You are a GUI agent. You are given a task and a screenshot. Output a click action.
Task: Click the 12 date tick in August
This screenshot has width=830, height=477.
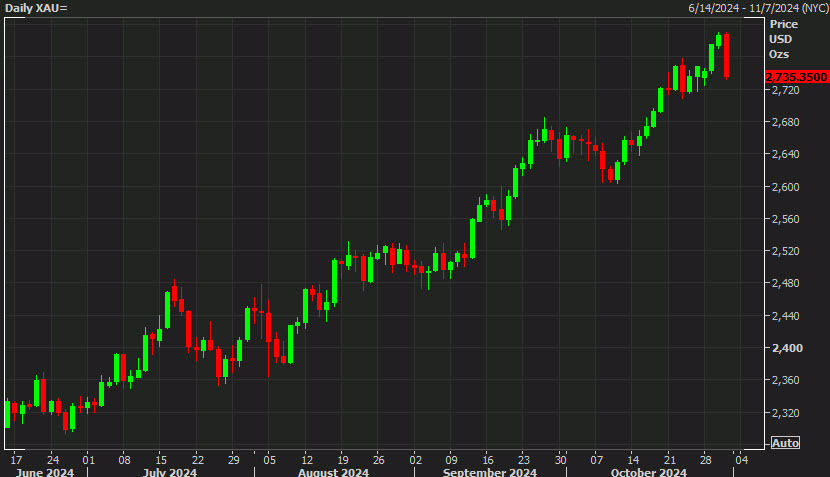(x=306, y=460)
